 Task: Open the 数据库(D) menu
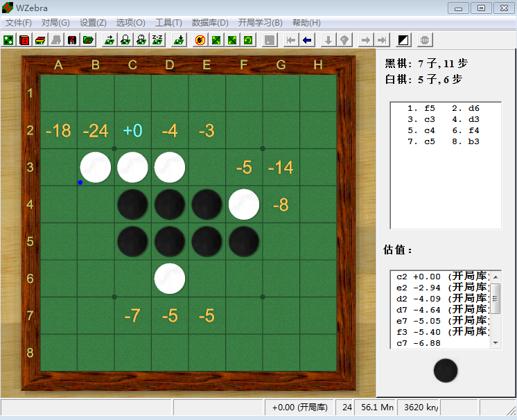[210, 22]
